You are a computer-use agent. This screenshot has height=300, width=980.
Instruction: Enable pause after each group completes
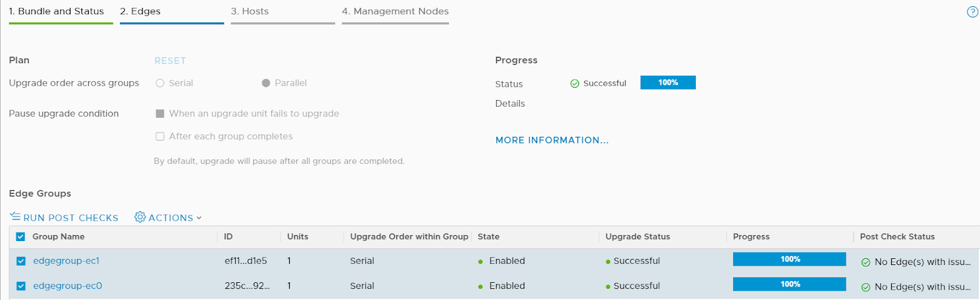coord(160,137)
